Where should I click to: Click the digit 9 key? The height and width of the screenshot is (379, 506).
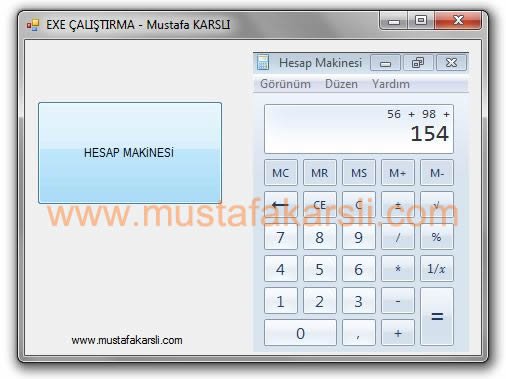359,237
